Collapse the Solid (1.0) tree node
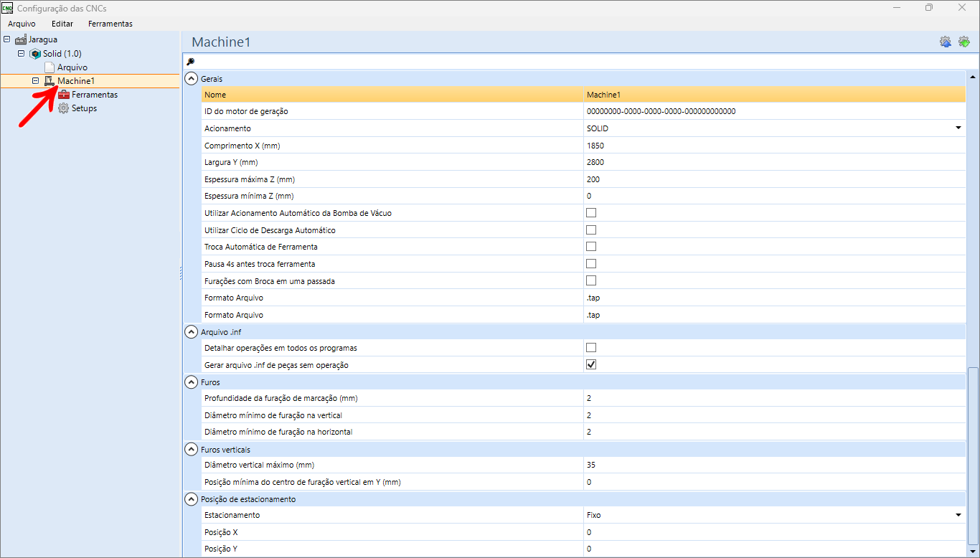The height and width of the screenshot is (558, 980). coord(22,54)
